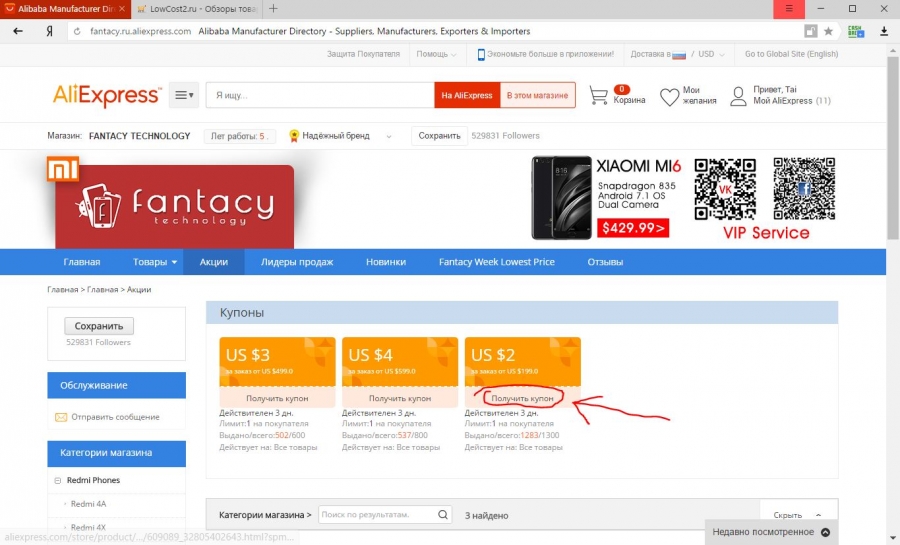This screenshot has height=545, width=900.
Task: Open the categories list menu icon
Action: (x=184, y=95)
